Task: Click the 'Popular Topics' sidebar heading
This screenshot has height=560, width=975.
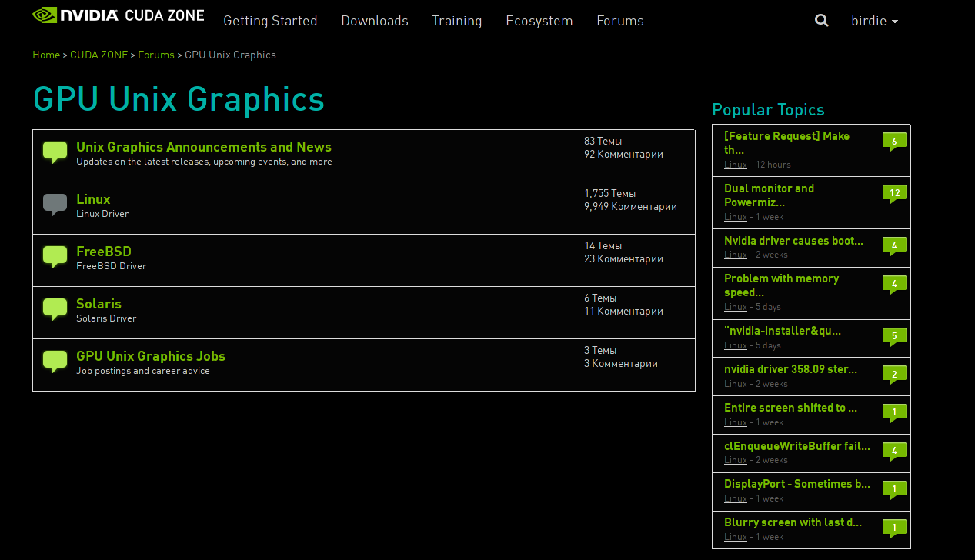Action: 768,109
